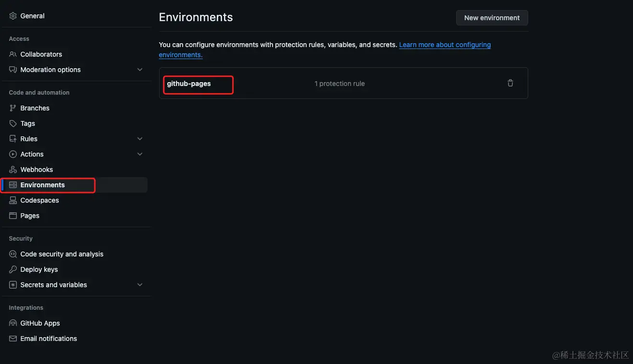Click the Tags label icon
The height and width of the screenshot is (364, 633).
[x=13, y=123]
